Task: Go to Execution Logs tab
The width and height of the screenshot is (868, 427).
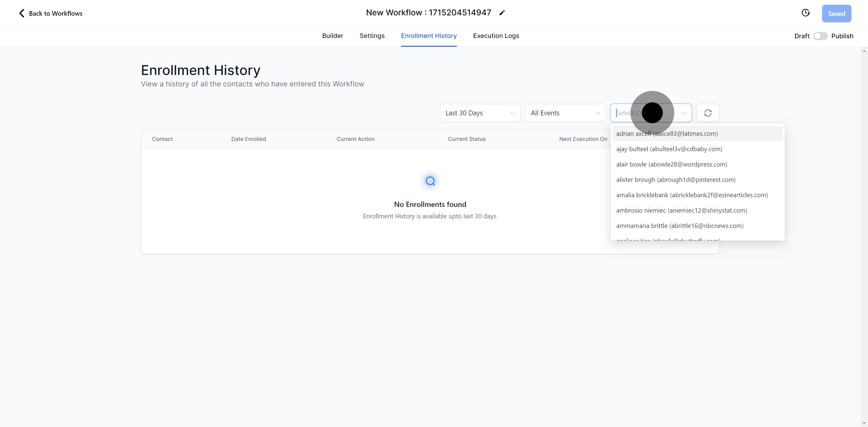Action: (x=496, y=36)
